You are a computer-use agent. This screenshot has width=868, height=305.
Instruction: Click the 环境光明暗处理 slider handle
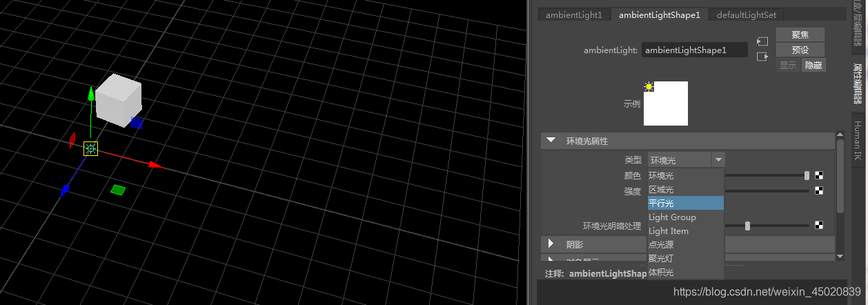[747, 225]
